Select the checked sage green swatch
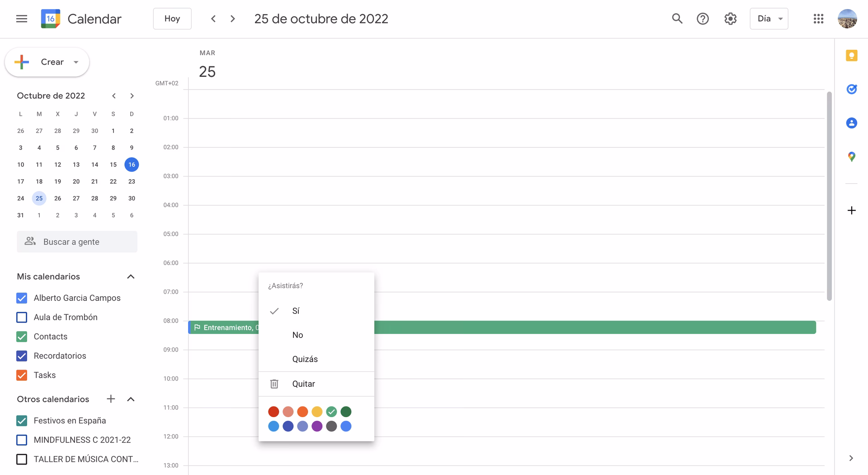This screenshot has height=475, width=868. point(331,412)
